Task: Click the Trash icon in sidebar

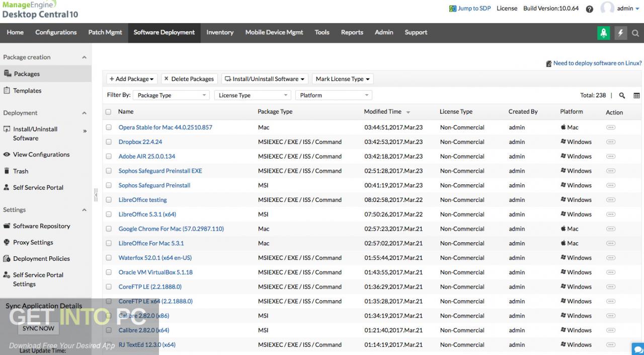Action: [7, 171]
